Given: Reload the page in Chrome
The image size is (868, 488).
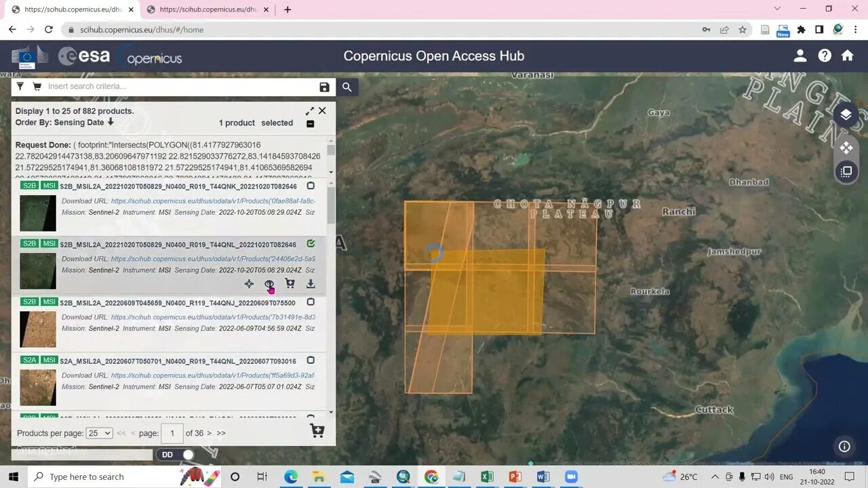Looking at the screenshot, I should (x=48, y=30).
